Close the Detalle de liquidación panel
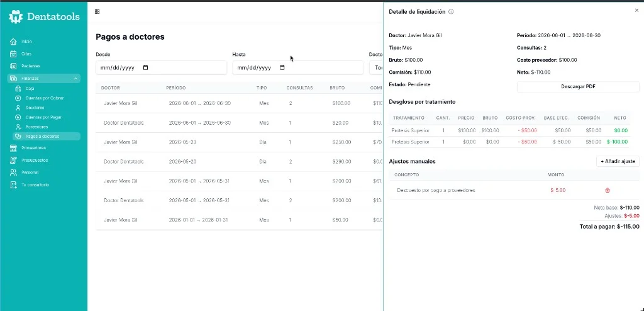 [636, 11]
